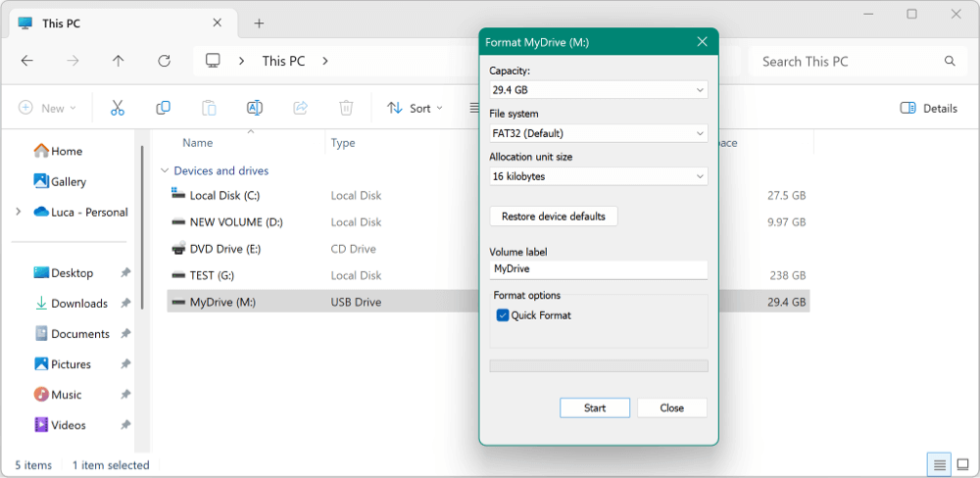This screenshot has width=980, height=478.
Task: Click the Rename icon in toolbar
Action: tap(255, 108)
